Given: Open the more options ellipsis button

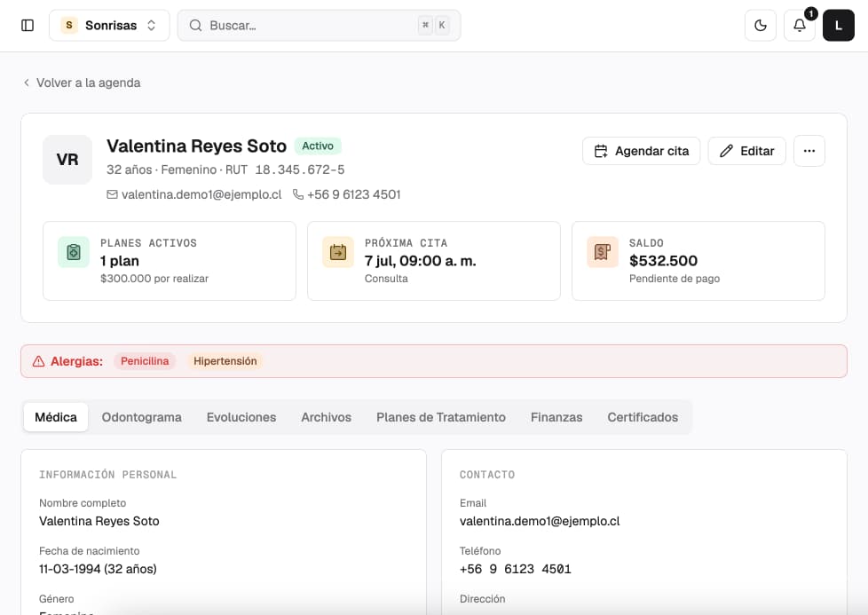Looking at the screenshot, I should 809,151.
